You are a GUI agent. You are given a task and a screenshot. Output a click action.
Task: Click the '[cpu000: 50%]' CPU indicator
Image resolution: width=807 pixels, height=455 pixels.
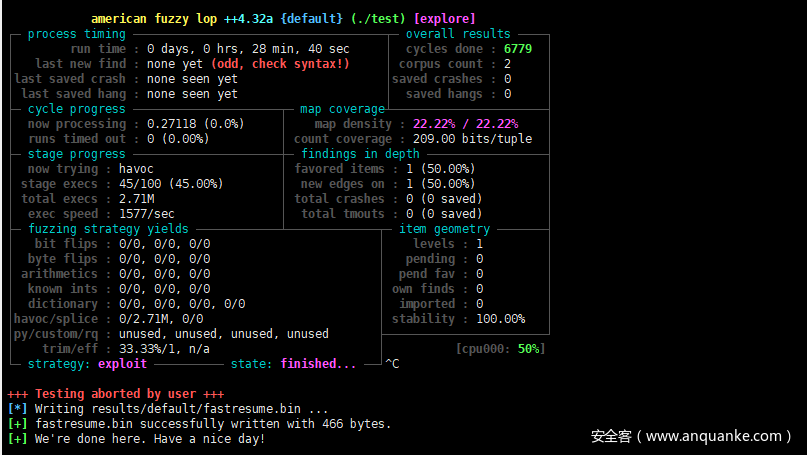[x=500, y=349]
